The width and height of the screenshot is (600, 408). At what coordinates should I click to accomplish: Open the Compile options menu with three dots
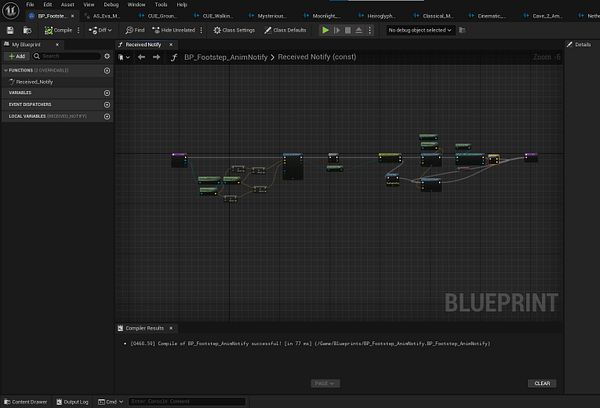pyautogui.click(x=78, y=30)
